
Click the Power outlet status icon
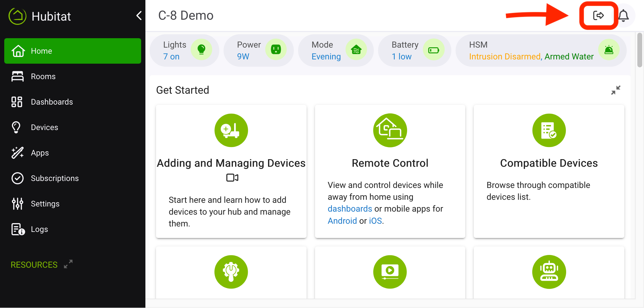click(276, 49)
